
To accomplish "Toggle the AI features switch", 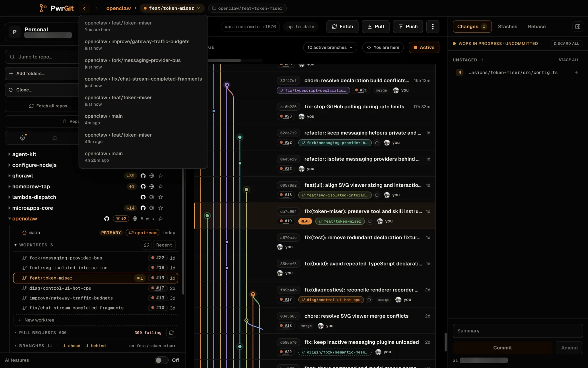I will coord(161,360).
